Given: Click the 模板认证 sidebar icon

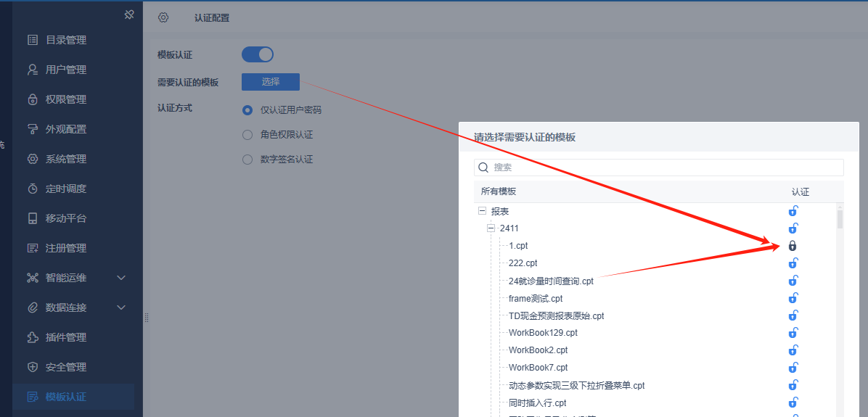Looking at the screenshot, I should [33, 397].
